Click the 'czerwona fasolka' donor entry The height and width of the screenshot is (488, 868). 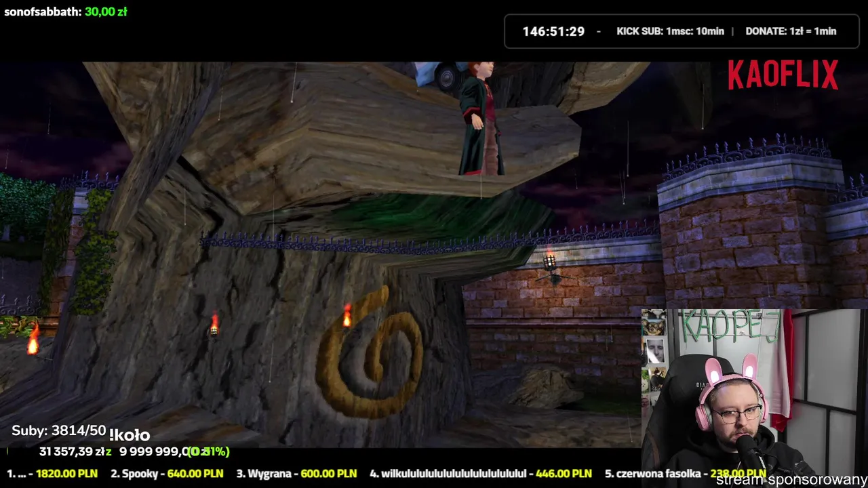coord(685,474)
